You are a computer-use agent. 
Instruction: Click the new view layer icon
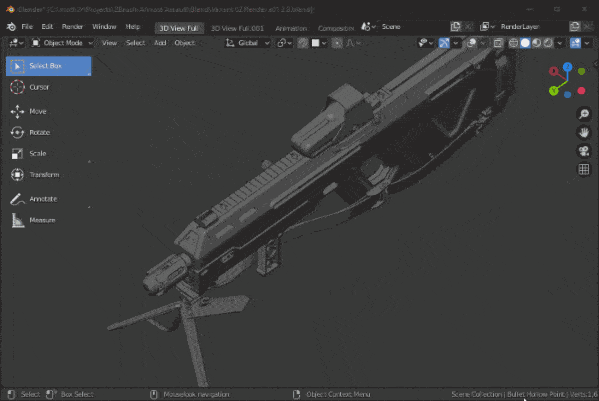575,27
